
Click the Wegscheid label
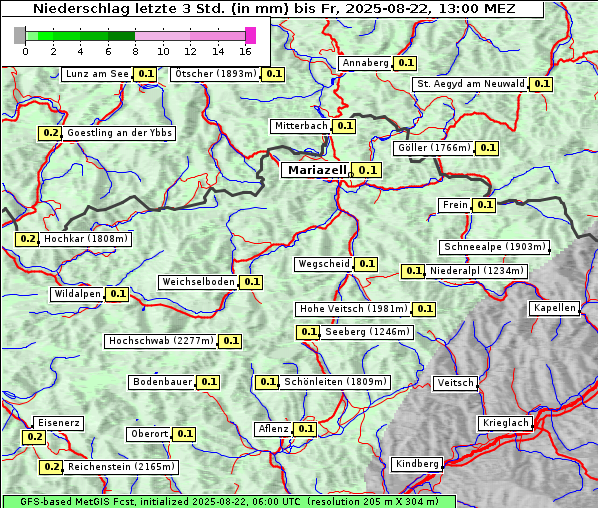click(x=323, y=264)
